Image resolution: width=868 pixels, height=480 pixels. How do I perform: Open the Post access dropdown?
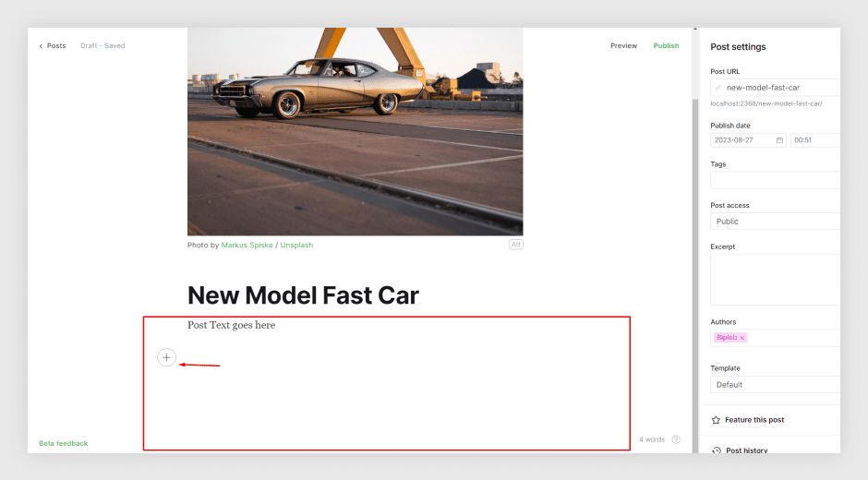pos(775,222)
